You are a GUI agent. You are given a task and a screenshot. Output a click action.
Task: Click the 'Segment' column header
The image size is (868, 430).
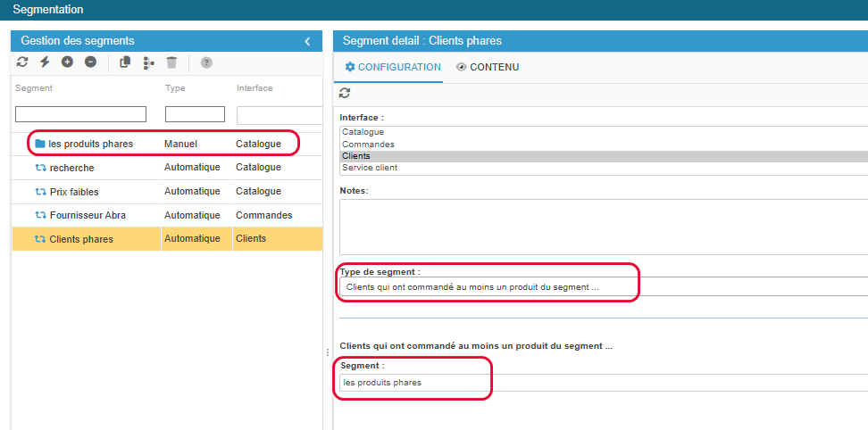coord(34,88)
